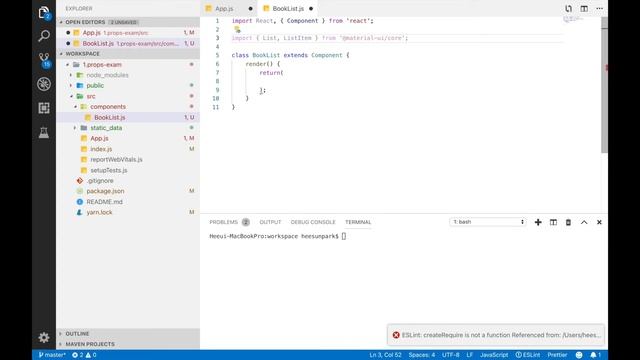
Task: Open the Explorer view in activity bar
Action: [x=44, y=13]
